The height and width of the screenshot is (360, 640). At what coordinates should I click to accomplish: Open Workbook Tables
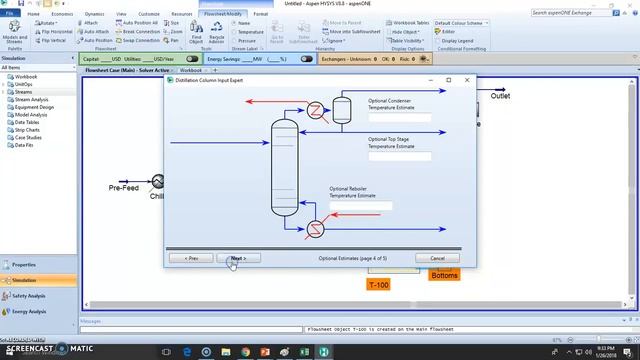[x=407, y=23]
